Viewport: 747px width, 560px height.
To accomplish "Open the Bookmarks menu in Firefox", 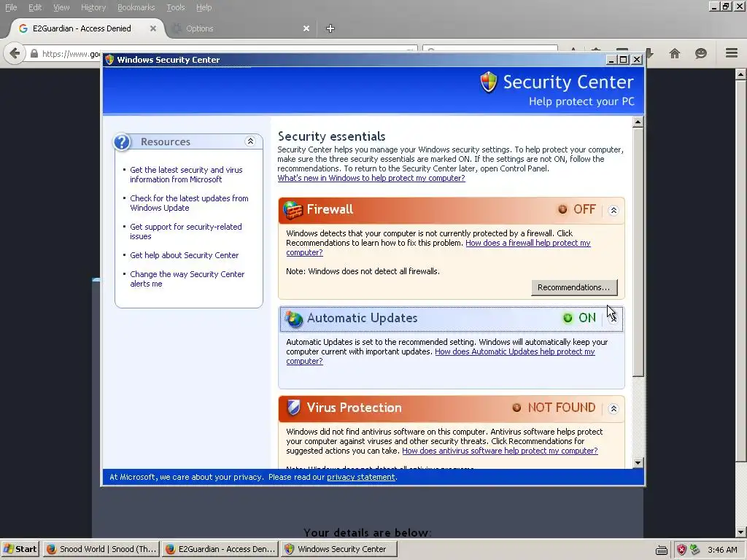I will tap(136, 7).
